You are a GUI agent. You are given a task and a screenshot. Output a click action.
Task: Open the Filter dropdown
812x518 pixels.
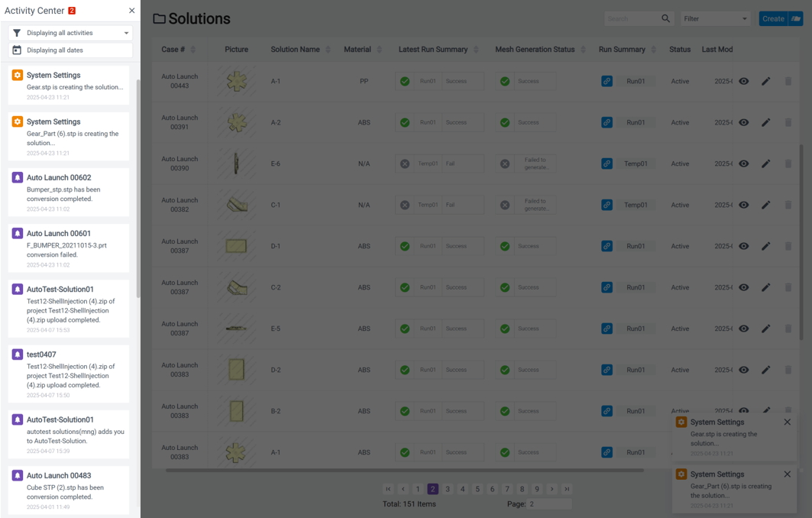(715, 18)
